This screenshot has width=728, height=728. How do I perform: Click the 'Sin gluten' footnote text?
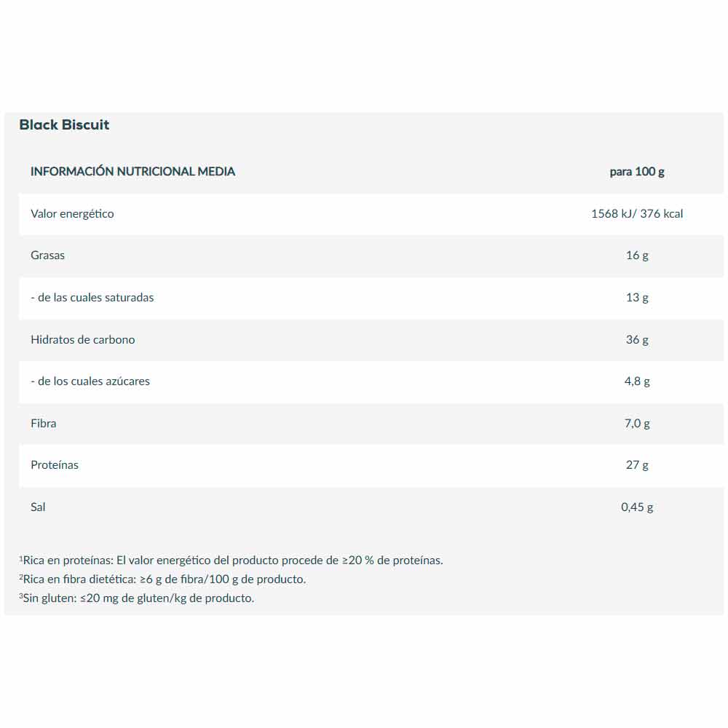138,598
